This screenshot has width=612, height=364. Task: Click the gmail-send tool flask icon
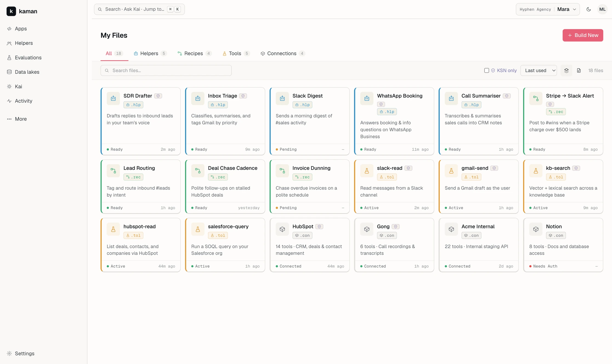[451, 171]
